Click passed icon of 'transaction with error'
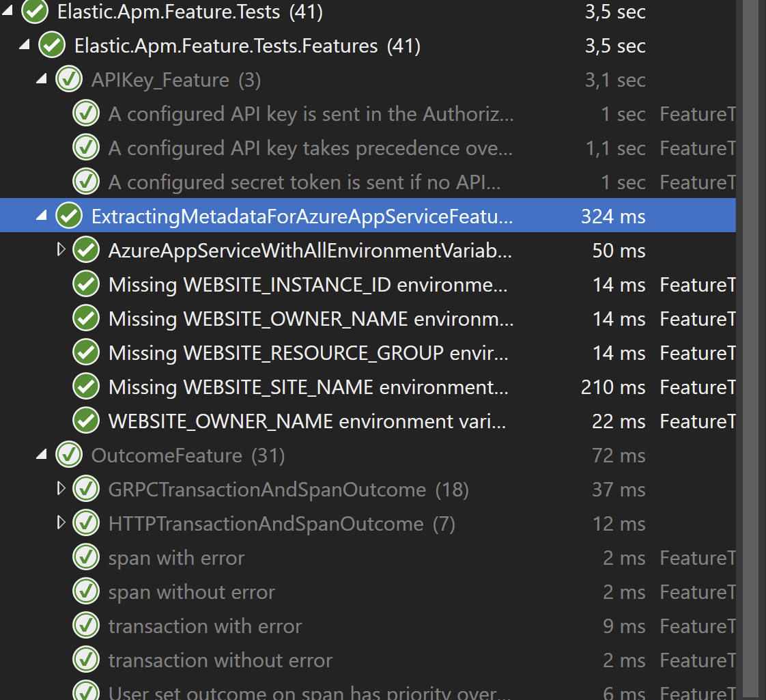Viewport: 766px width, 700px height. tap(86, 626)
